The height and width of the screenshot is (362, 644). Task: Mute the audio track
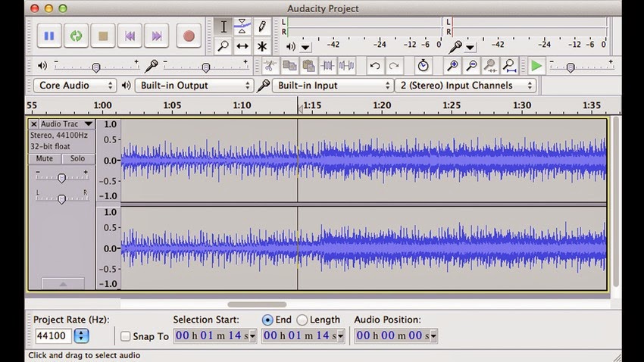click(x=45, y=158)
